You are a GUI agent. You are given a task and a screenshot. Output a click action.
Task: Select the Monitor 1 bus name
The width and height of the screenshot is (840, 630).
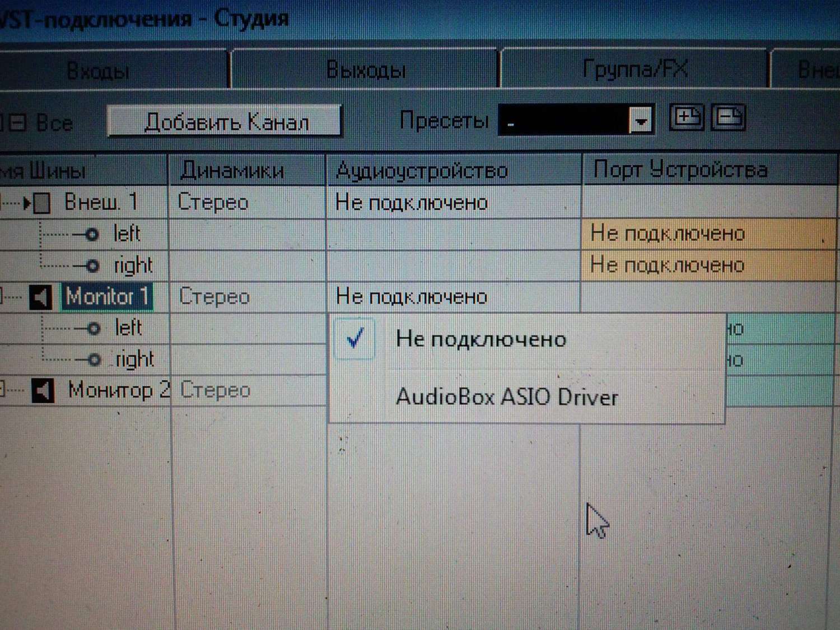[106, 297]
